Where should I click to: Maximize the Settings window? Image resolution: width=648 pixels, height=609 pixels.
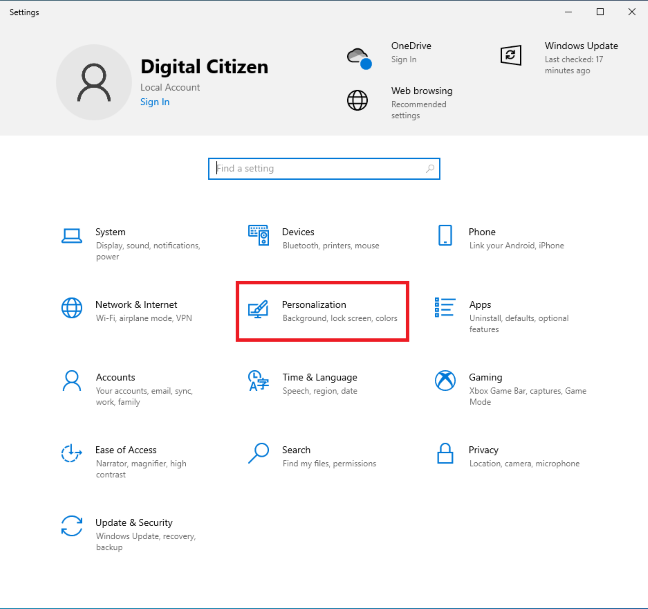[600, 12]
